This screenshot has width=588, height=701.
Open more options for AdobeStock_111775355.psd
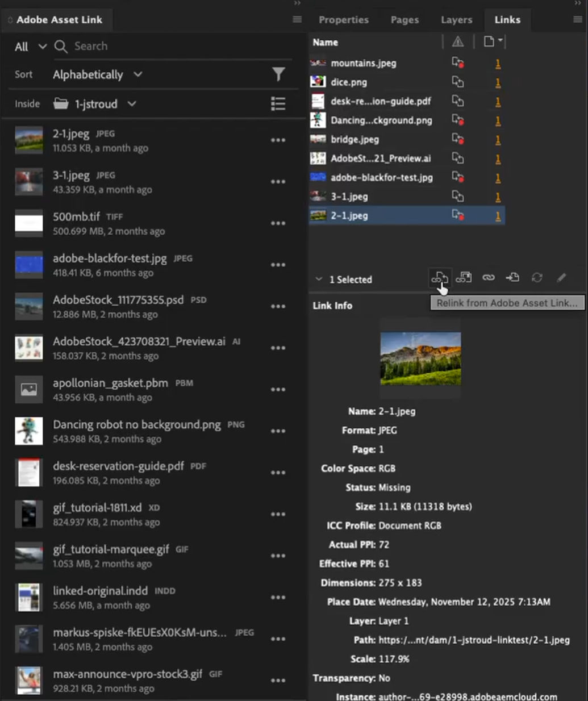278,306
